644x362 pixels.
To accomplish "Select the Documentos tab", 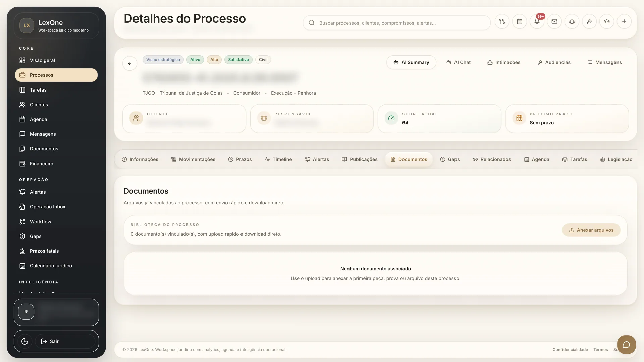I will click(409, 159).
